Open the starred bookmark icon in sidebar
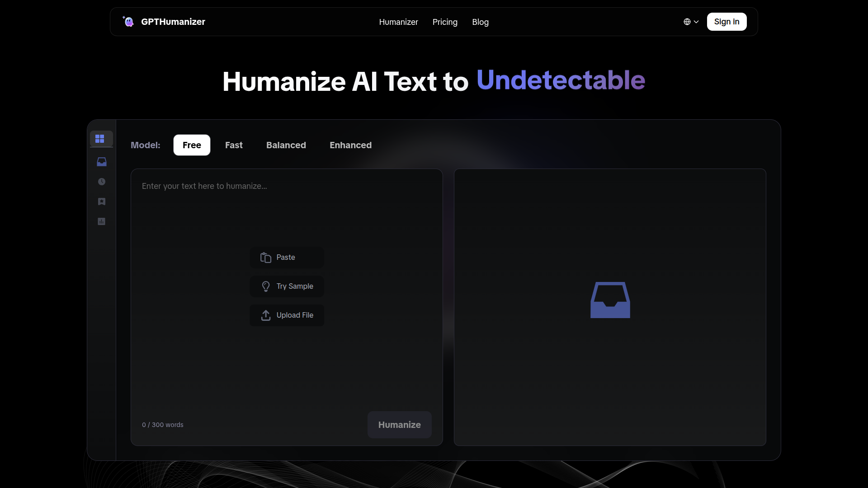The image size is (868, 488). click(x=102, y=202)
